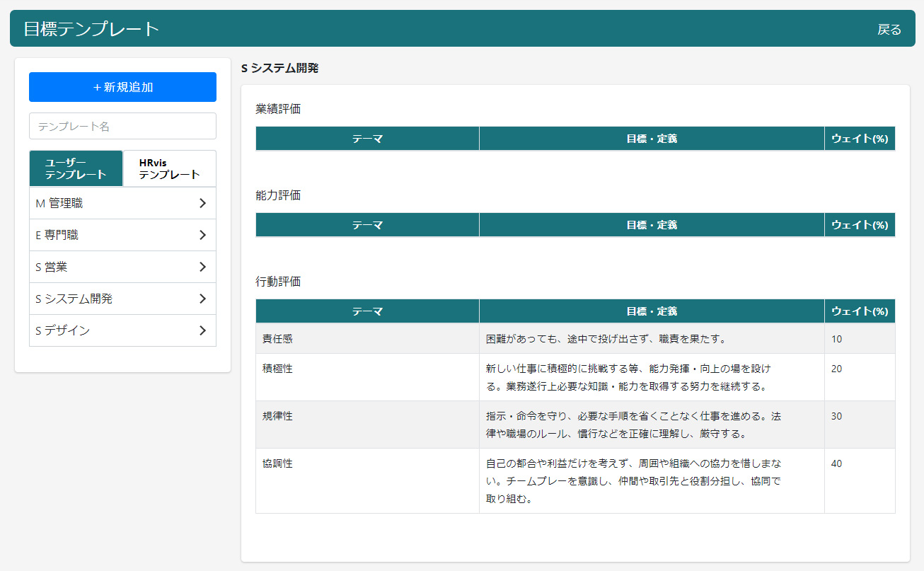This screenshot has height=571, width=924.
Task: Select the 責任感 theme cell
Action: coord(367,339)
